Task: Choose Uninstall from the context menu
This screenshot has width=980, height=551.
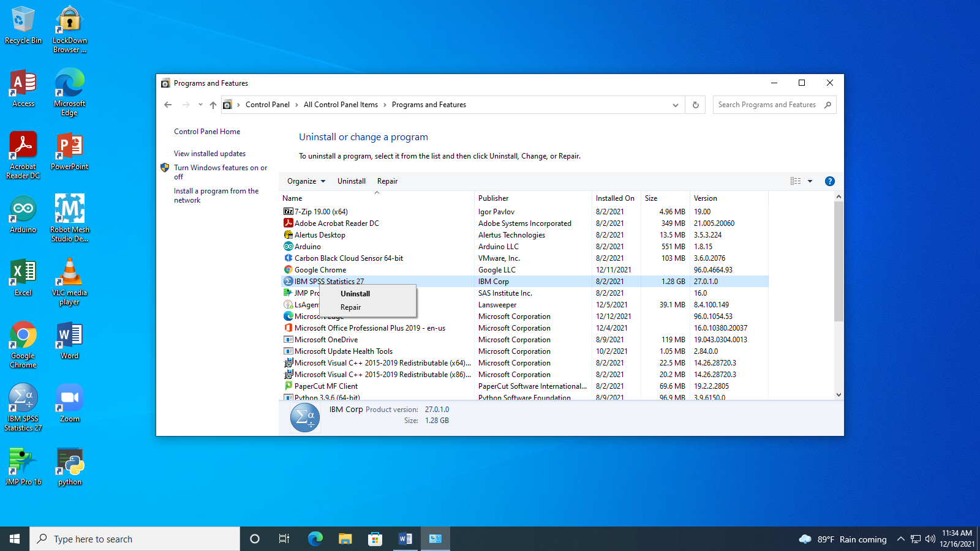Action: [355, 294]
